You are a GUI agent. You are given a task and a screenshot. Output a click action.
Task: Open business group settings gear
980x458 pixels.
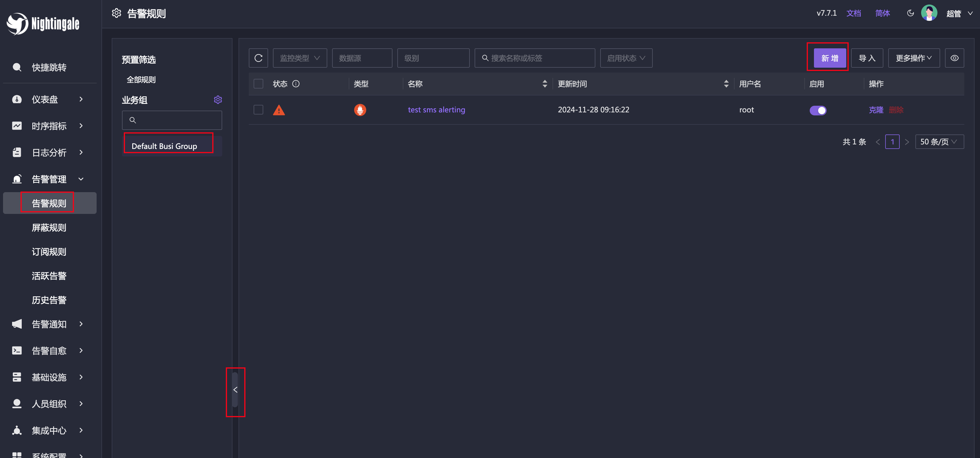pyautogui.click(x=218, y=100)
